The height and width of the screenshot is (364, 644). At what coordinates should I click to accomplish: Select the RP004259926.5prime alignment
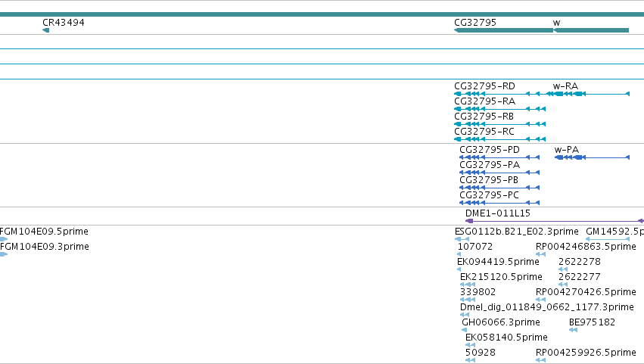pyautogui.click(x=541, y=360)
